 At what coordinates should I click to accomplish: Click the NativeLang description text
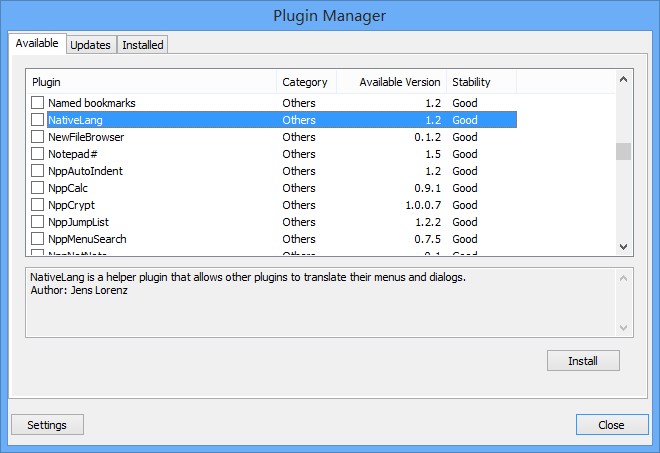248,277
